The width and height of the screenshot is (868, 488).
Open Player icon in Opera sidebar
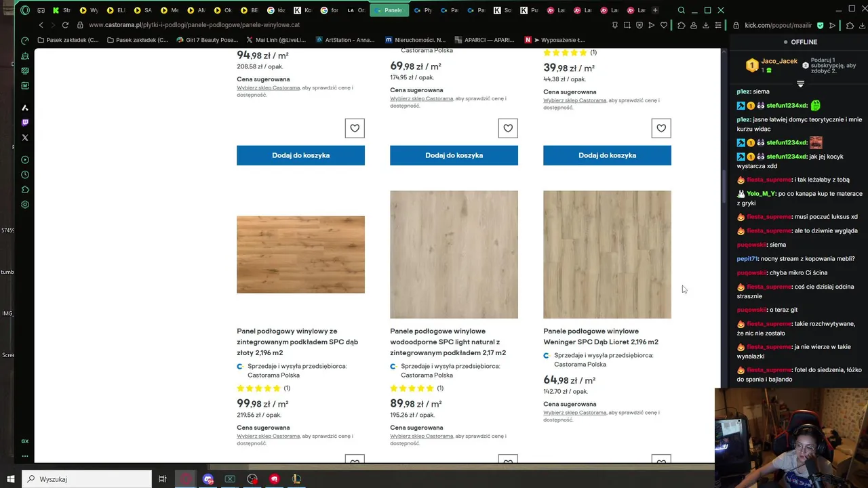(x=25, y=160)
